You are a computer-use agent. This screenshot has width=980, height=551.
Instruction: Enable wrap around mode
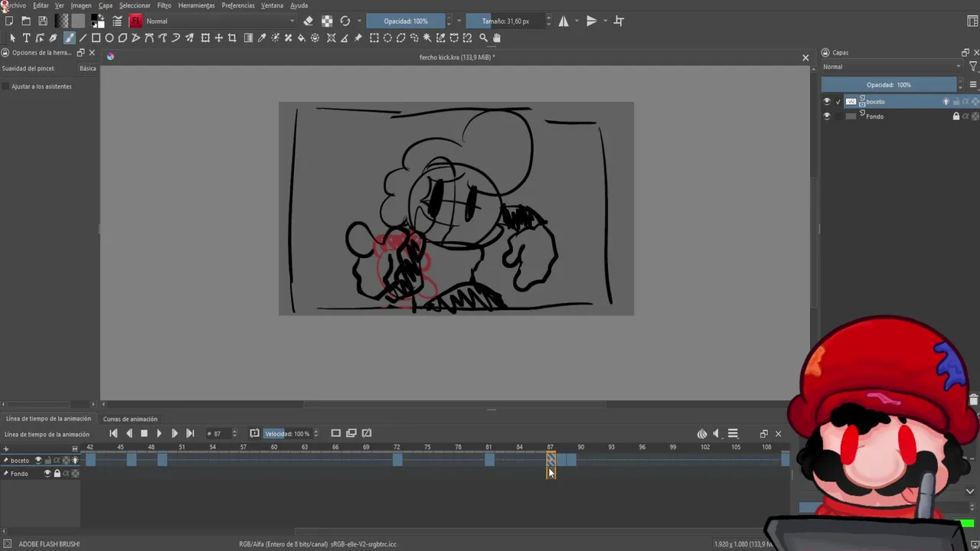point(619,21)
